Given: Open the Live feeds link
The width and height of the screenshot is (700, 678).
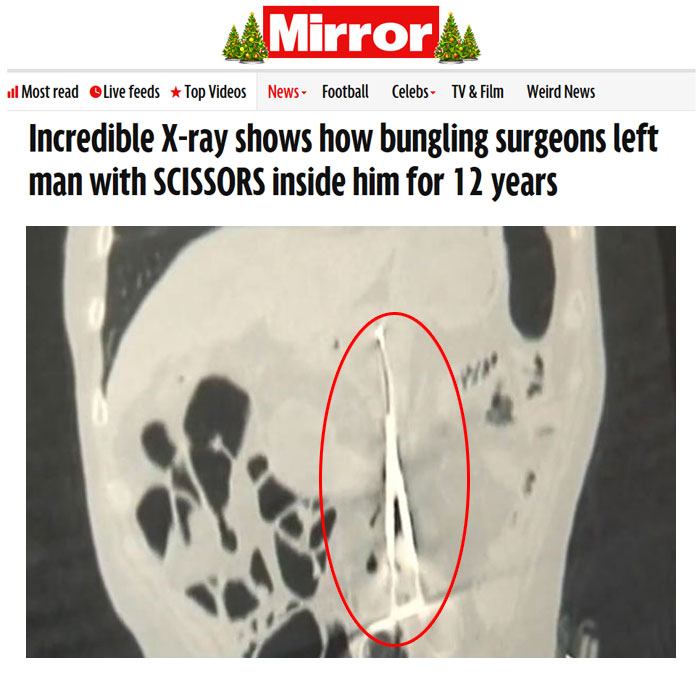Looking at the screenshot, I should coord(125,92).
